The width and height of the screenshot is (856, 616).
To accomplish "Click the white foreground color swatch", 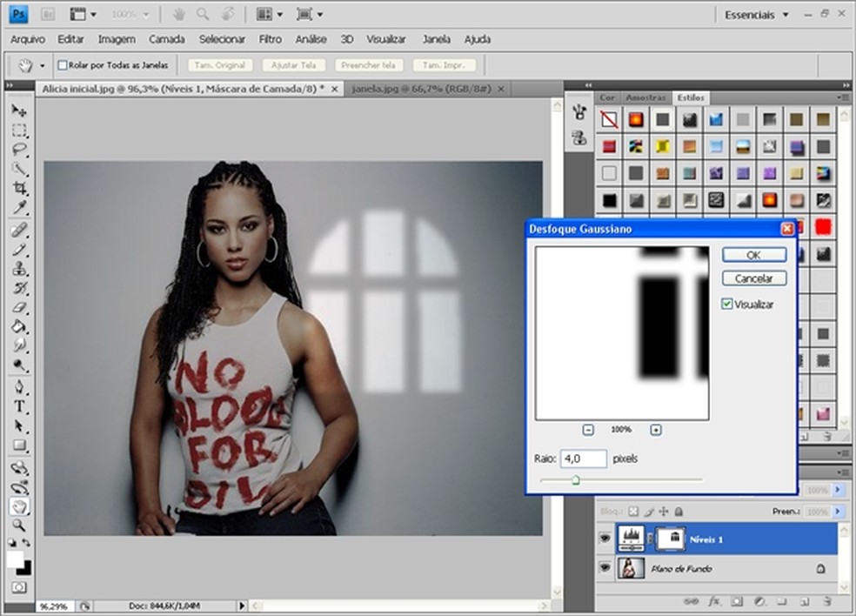I will pyautogui.click(x=15, y=559).
